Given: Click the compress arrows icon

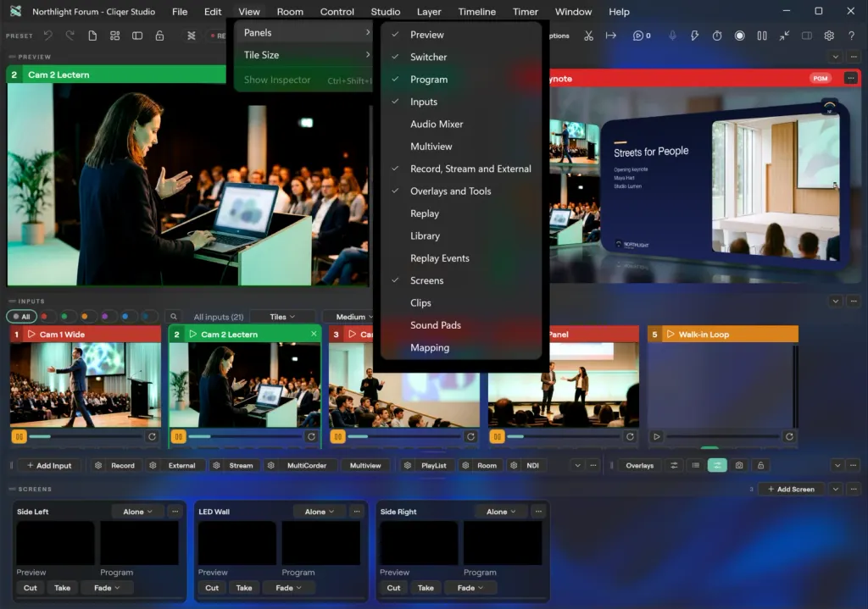Looking at the screenshot, I should point(784,36).
